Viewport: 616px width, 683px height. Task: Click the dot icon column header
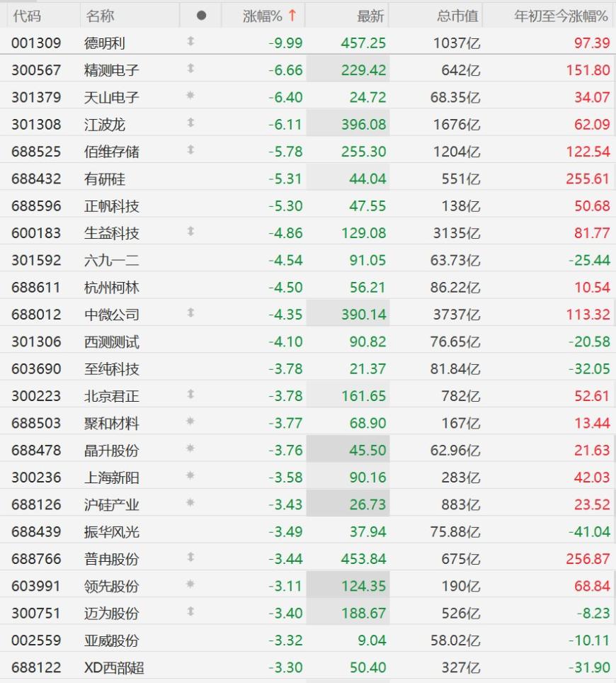point(201,16)
